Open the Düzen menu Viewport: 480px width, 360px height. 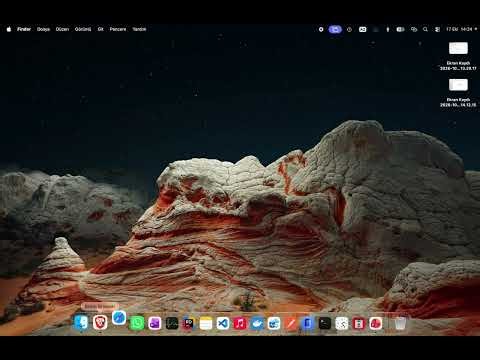[x=62, y=29]
